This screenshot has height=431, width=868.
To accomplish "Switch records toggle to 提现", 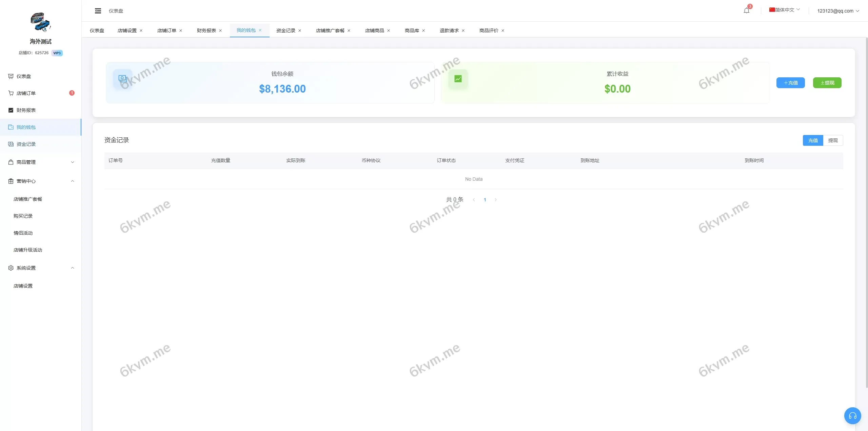I will point(833,140).
